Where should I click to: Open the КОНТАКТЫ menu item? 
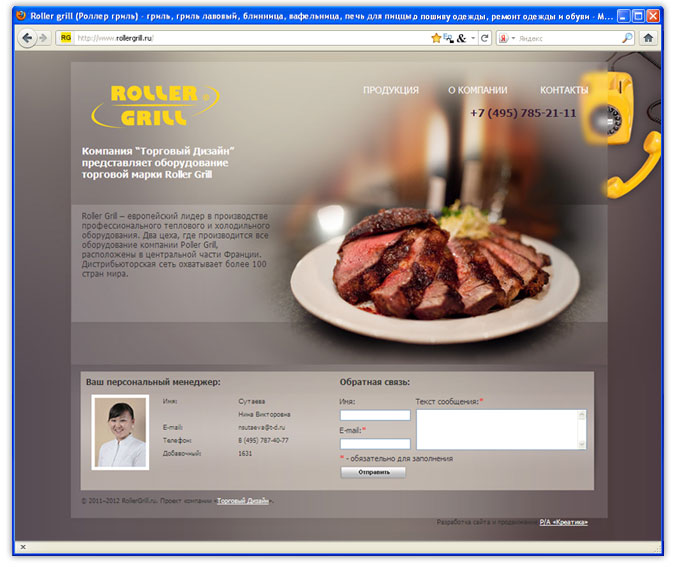[x=564, y=90]
